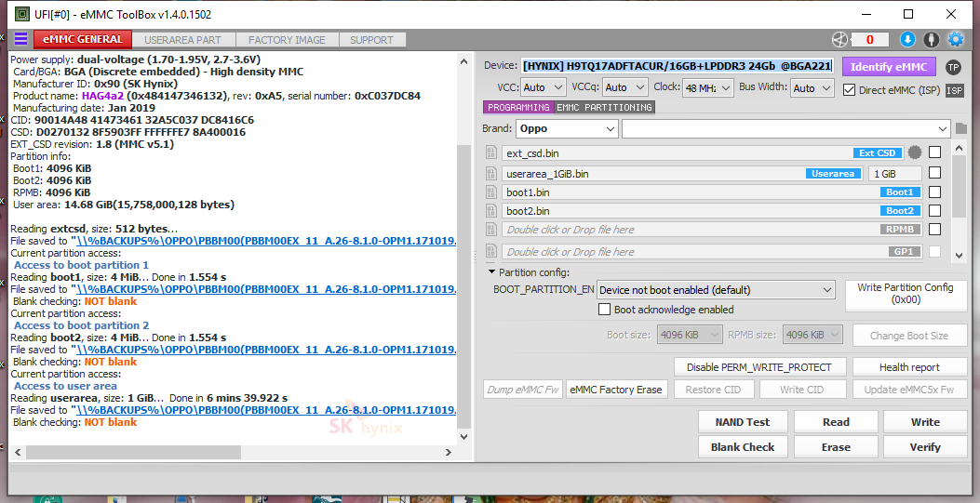Click the Ext CSD blue tag
The height and width of the screenshot is (503, 980).
(878, 152)
